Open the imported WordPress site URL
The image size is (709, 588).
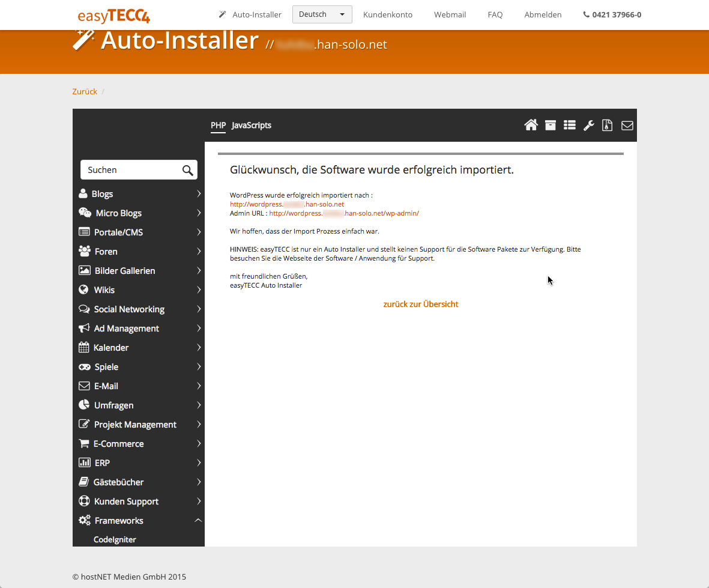[x=287, y=204]
